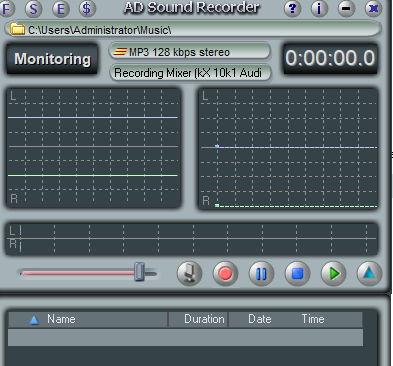Click the blue triangle eject button

click(x=369, y=274)
